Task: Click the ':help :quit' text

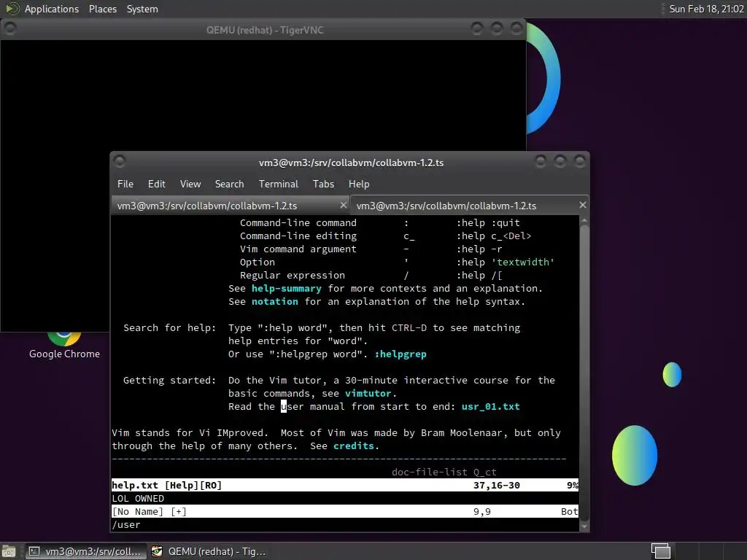Action: point(488,223)
